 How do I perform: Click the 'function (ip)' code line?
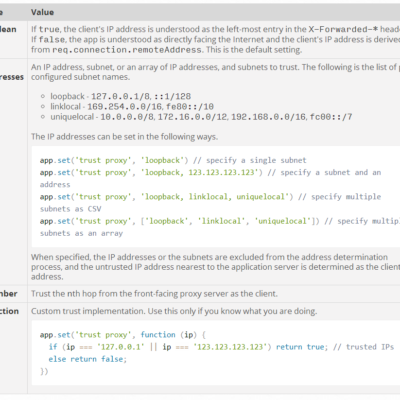pyautogui.click(x=123, y=335)
